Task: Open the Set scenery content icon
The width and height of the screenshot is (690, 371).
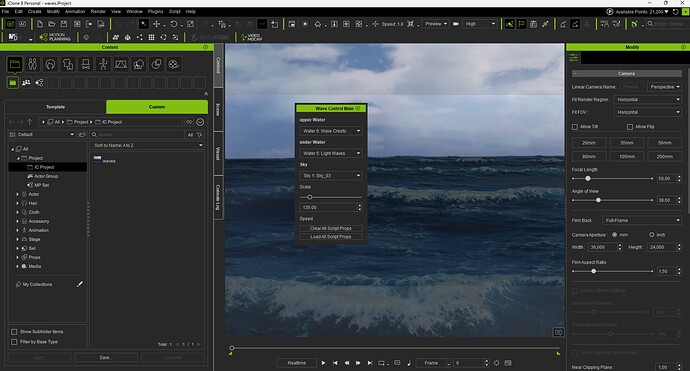Action: [138, 64]
